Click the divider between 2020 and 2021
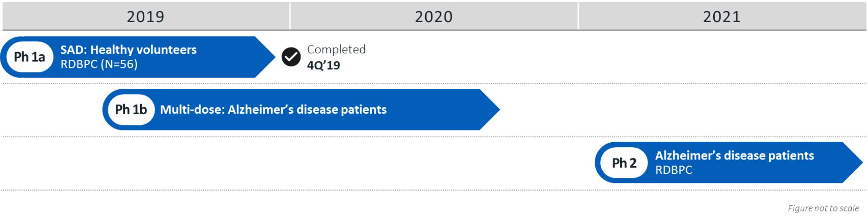 pos(578,16)
